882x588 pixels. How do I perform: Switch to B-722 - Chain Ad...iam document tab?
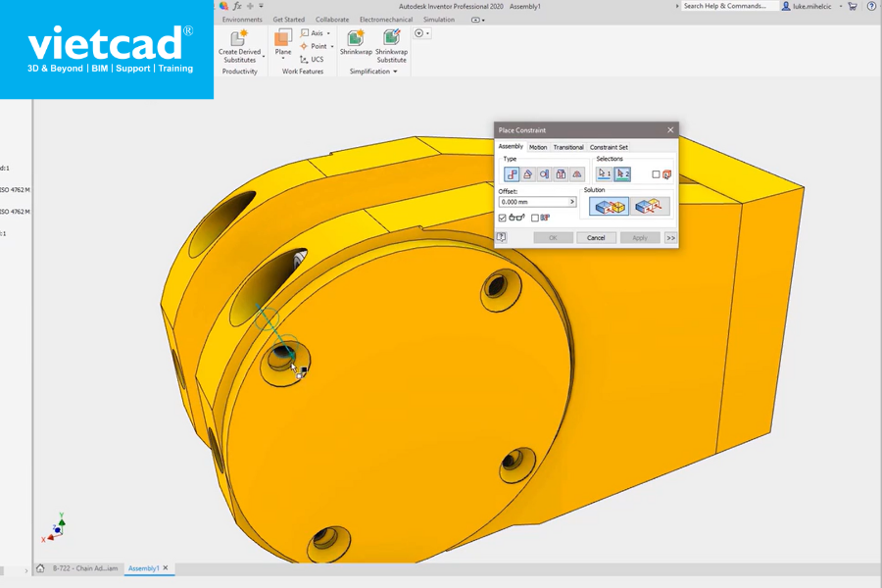(85, 568)
